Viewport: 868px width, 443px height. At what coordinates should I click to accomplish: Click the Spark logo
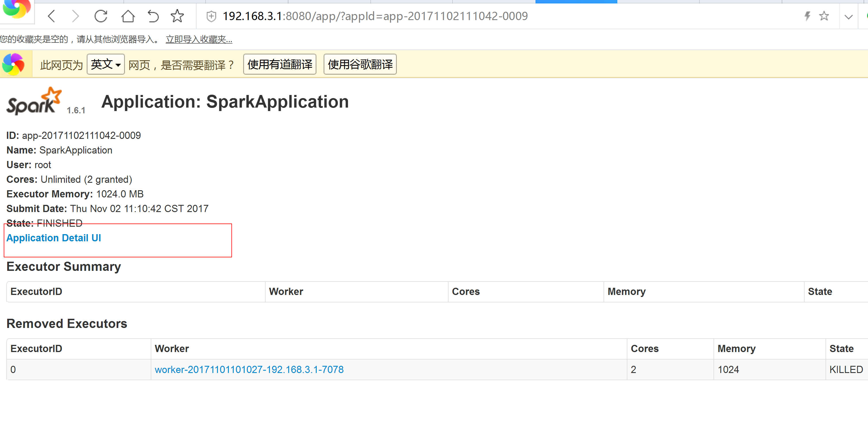(34, 102)
